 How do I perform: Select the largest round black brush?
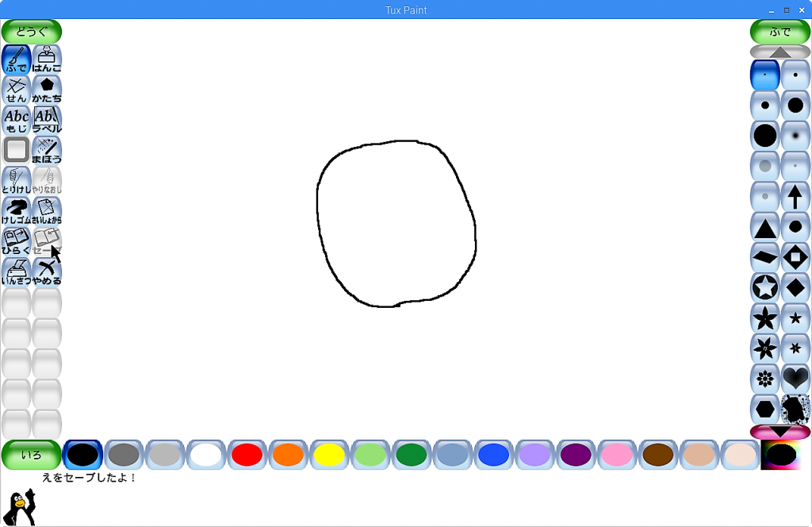click(x=765, y=136)
